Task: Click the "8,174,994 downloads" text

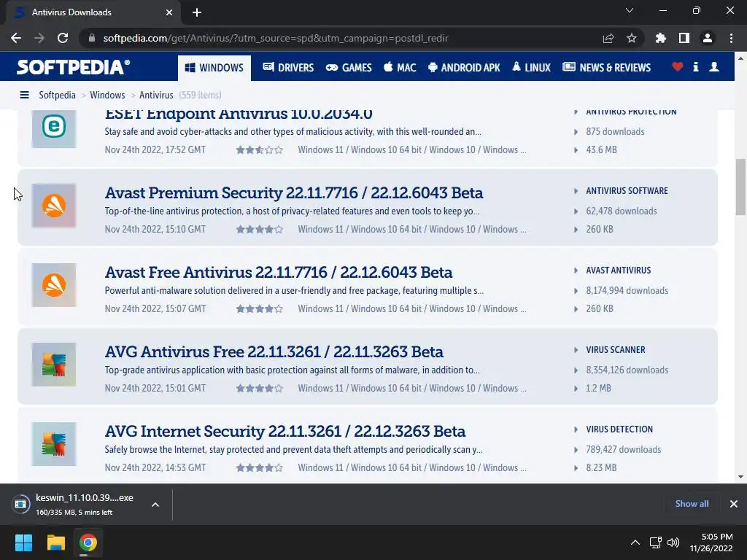Action: [x=627, y=291]
